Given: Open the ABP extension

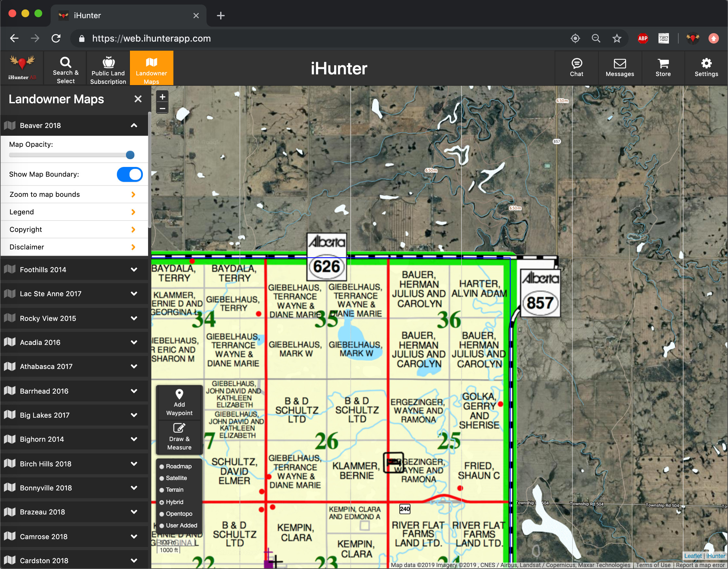Looking at the screenshot, I should coord(643,38).
